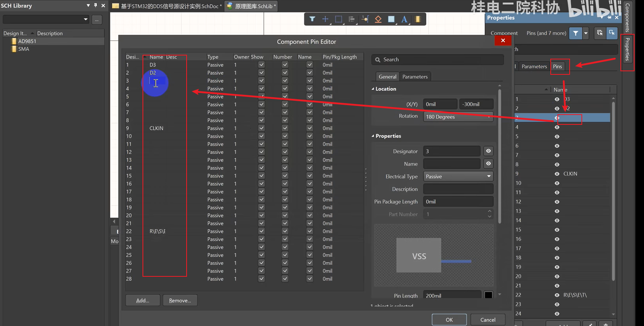Select the orange IEEE symbol tool
The width and height of the screenshot is (644, 326).
[378, 19]
